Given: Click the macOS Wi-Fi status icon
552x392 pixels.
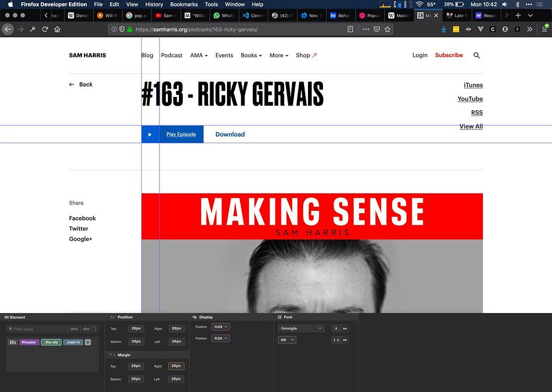Looking at the screenshot, I should point(420,4).
